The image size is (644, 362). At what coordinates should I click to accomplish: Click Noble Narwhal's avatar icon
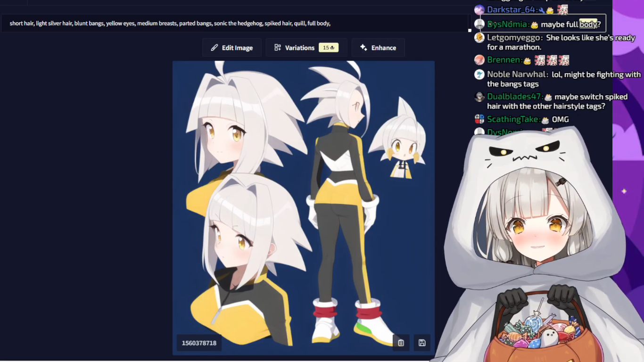pyautogui.click(x=479, y=74)
